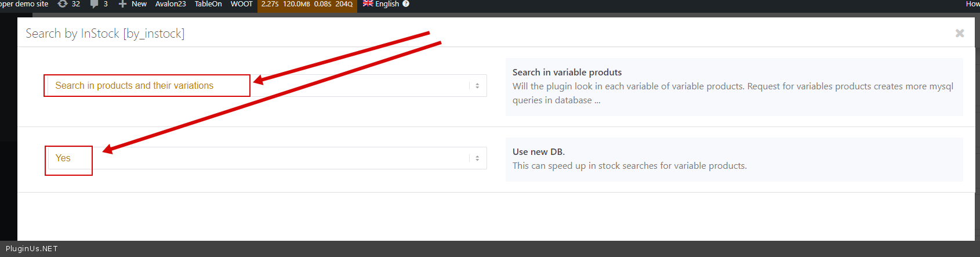This screenshot has height=257, width=980.
Task: Open the Avalon23 admin bar menu
Action: click(170, 4)
